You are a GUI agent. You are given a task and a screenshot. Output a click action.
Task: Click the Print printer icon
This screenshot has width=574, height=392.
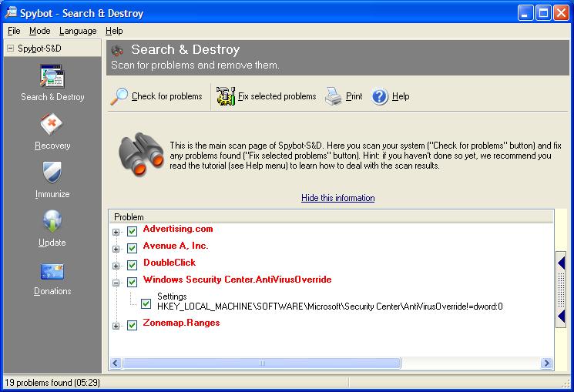pyautogui.click(x=334, y=96)
